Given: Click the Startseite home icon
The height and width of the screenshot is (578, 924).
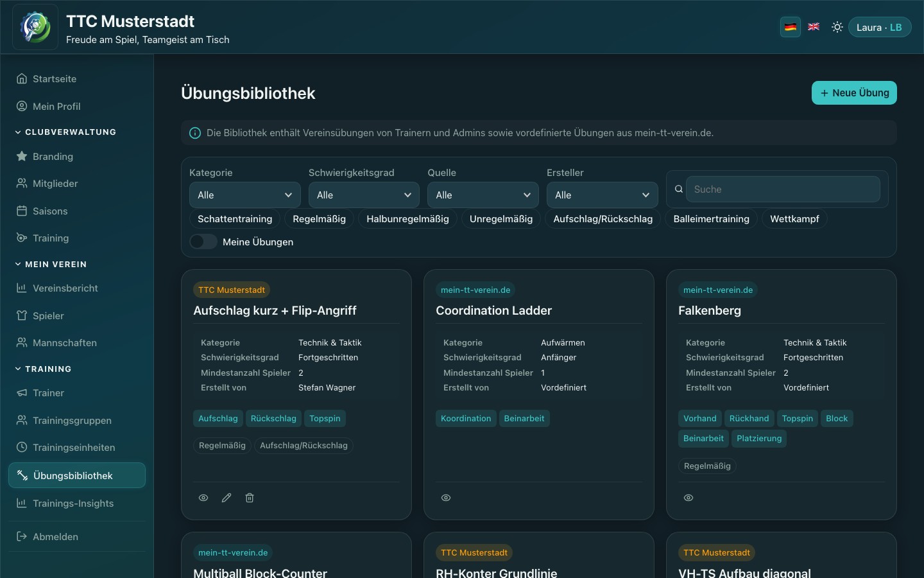Looking at the screenshot, I should [22, 79].
